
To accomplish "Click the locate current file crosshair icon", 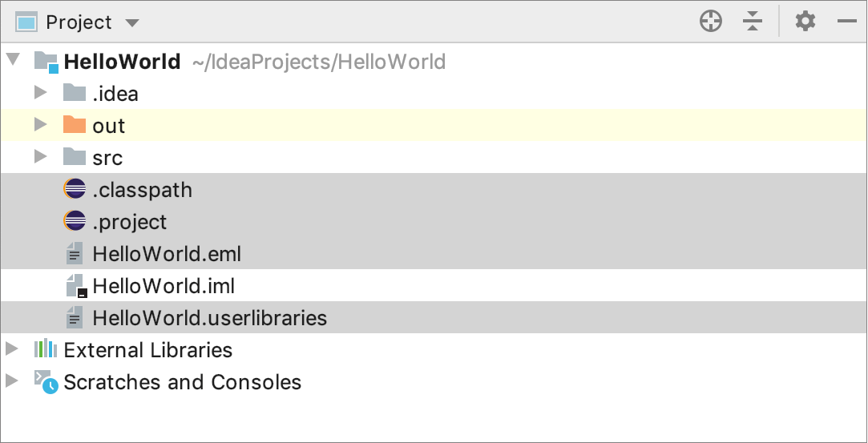I will 711,22.
